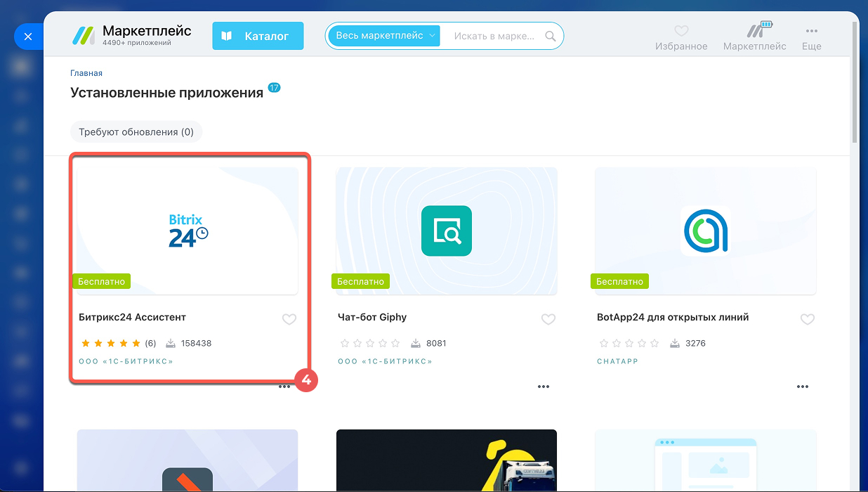Open three-dots menu for BotApp24
Screen dimensions: 868x492
[803, 387]
